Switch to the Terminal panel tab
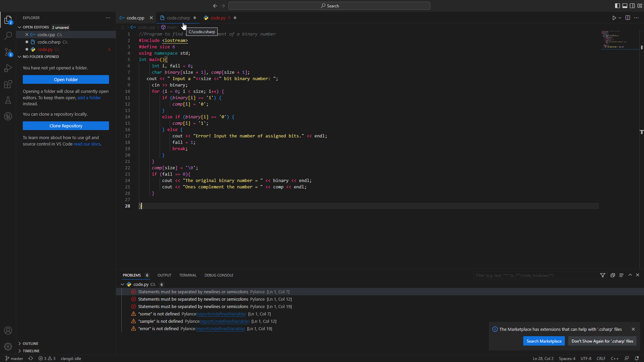The height and width of the screenshot is (362, 644). pyautogui.click(x=187, y=275)
